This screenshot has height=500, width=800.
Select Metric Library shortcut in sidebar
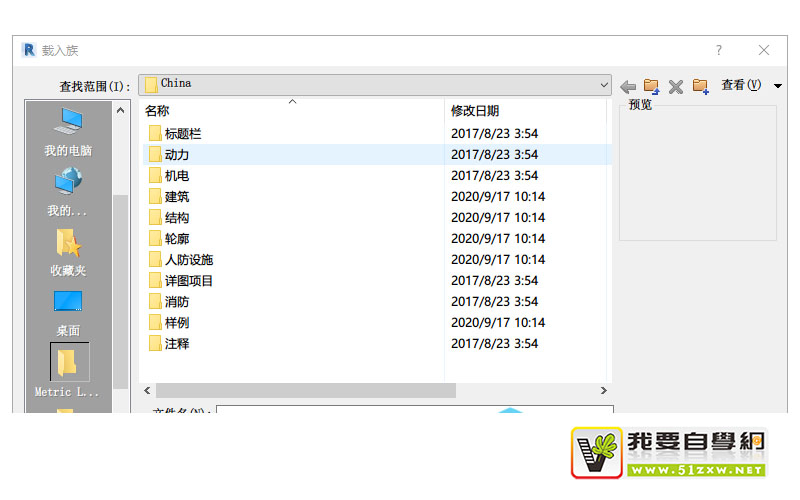(68, 370)
